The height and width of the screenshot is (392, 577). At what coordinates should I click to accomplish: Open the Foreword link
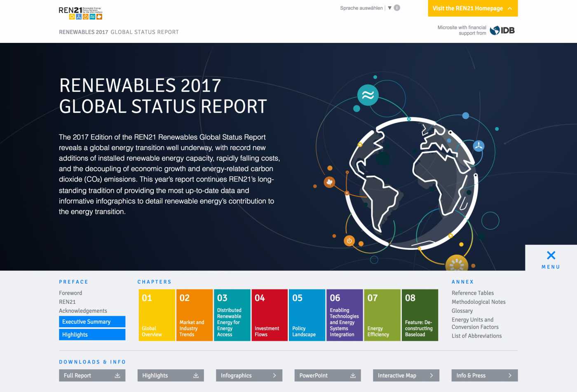tap(70, 293)
